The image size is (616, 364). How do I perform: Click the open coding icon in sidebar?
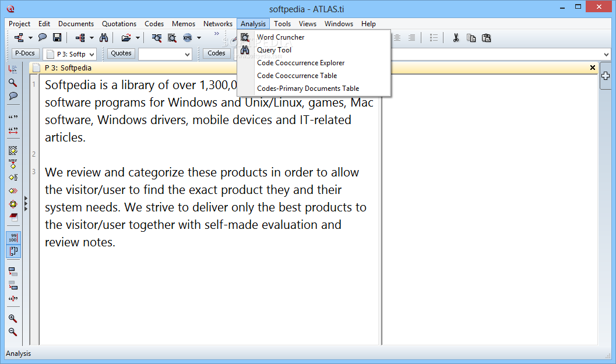(13, 150)
